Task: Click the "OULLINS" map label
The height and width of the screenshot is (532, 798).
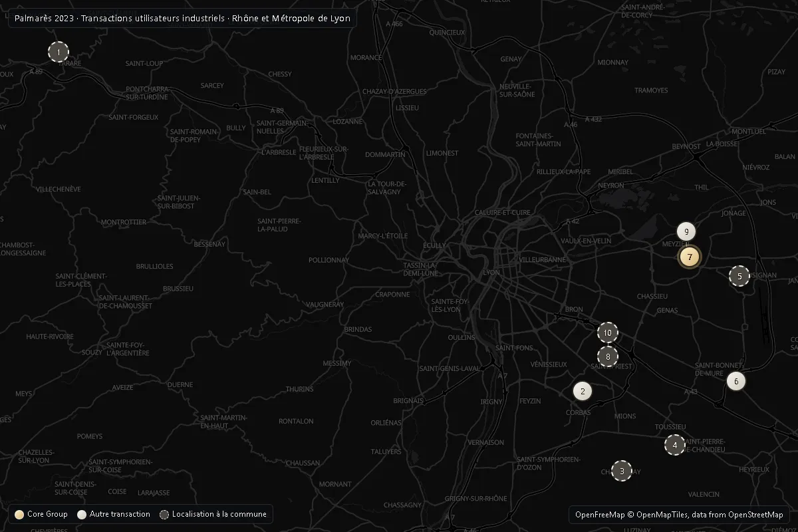Action: coord(462,337)
